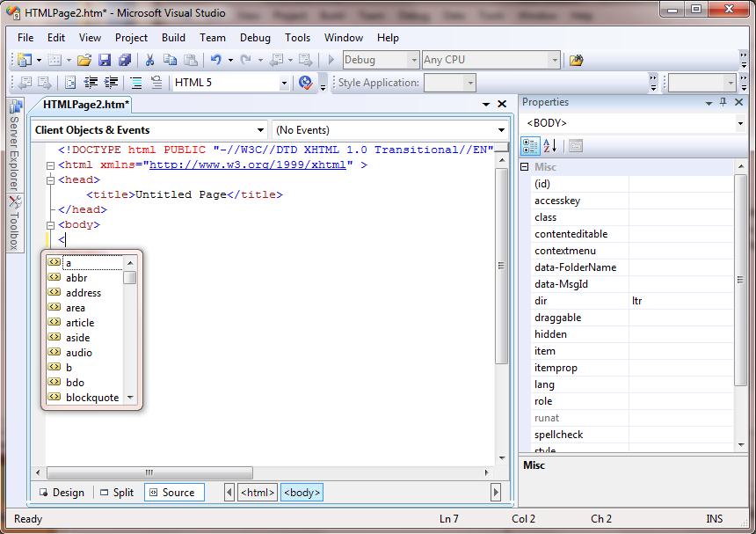This screenshot has height=534, width=756.
Task: Collapse the html element outline node
Action: pos(50,165)
